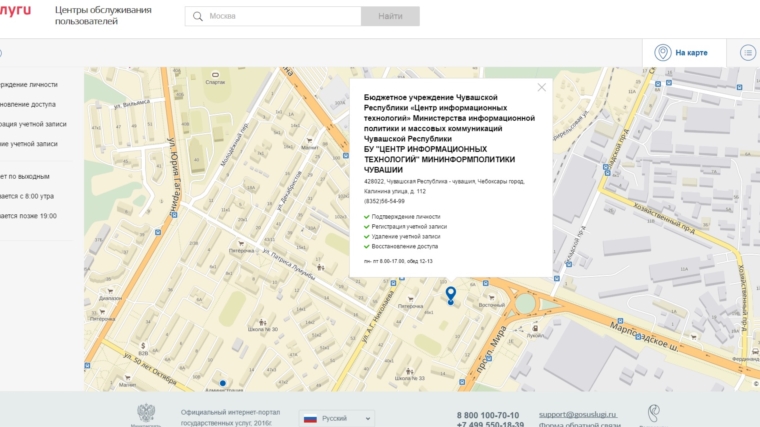
Task: Toggle filter Открывается с 8:00 утра
Action: click(x=27, y=196)
